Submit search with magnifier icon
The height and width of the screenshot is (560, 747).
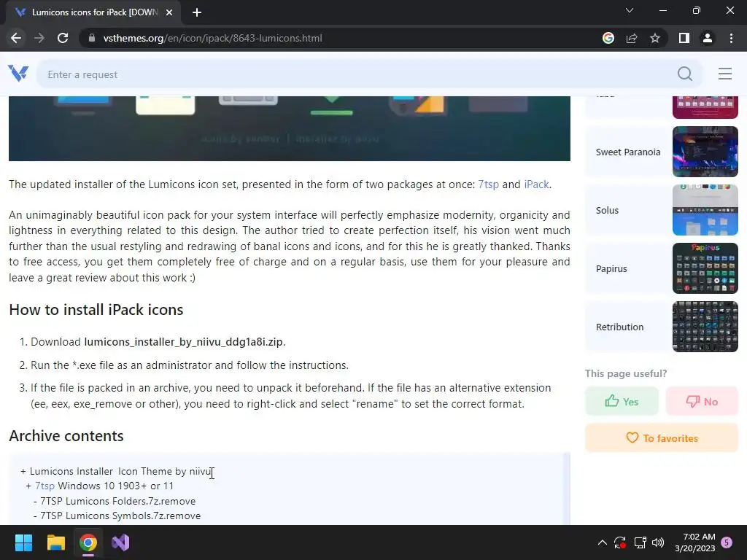click(685, 74)
